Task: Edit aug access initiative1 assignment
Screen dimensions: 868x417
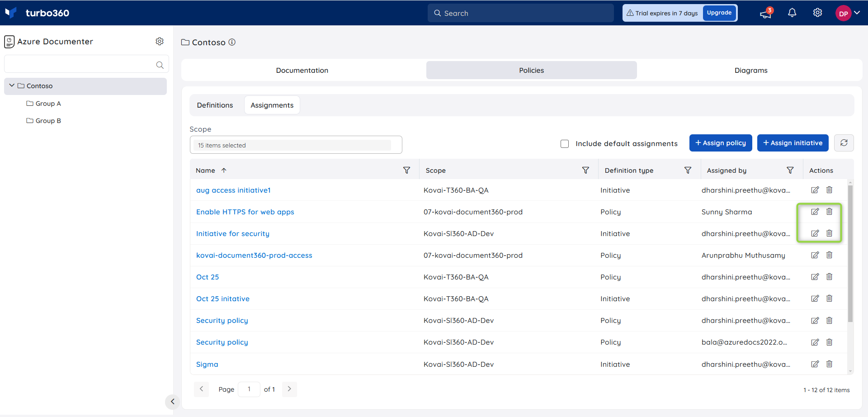Action: pyautogui.click(x=815, y=190)
